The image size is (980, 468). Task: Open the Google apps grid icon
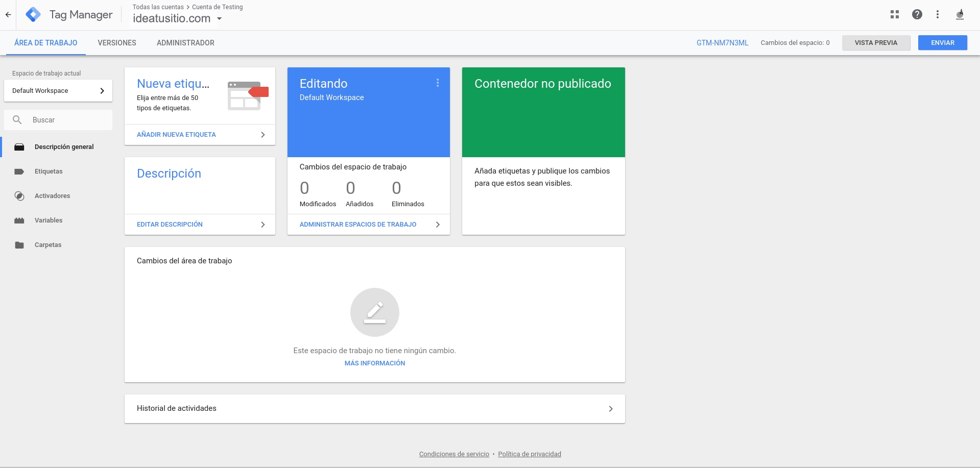click(894, 15)
